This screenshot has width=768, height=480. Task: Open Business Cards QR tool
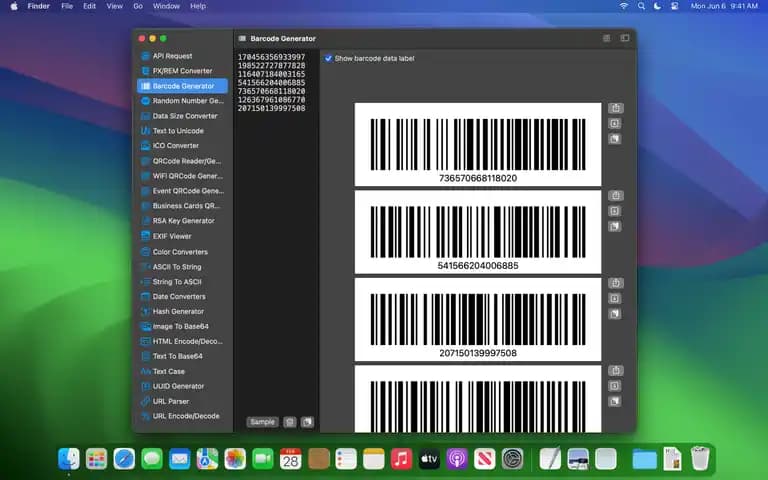(182, 206)
